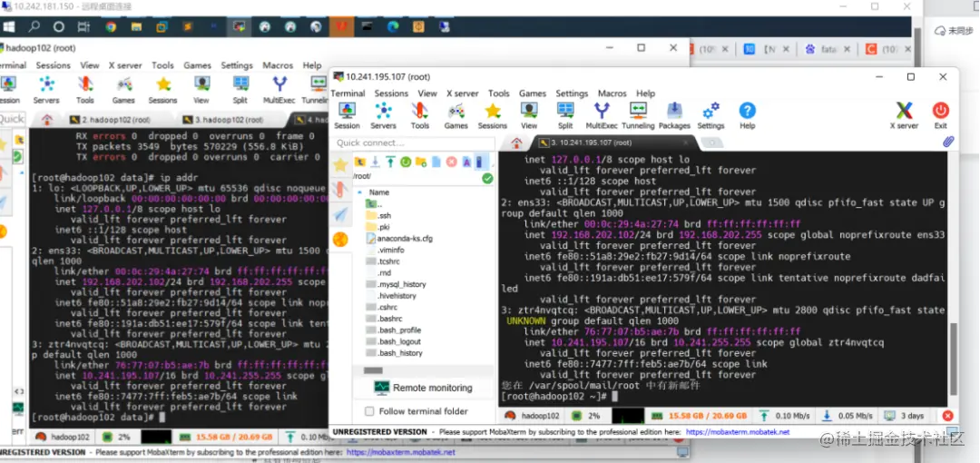
Task: Go to home tab in front window
Action: (516, 143)
